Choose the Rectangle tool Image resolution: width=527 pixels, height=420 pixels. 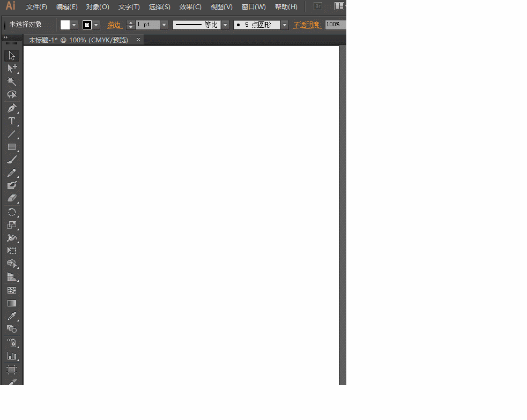pos(12,147)
